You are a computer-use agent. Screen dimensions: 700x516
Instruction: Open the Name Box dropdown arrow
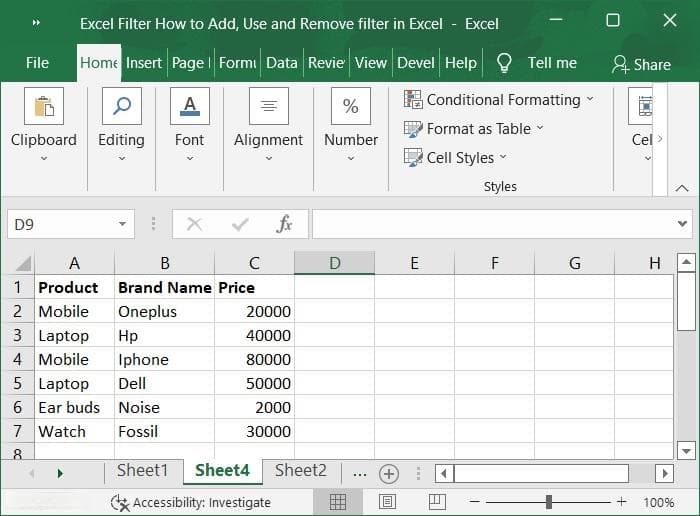pyautogui.click(x=122, y=224)
